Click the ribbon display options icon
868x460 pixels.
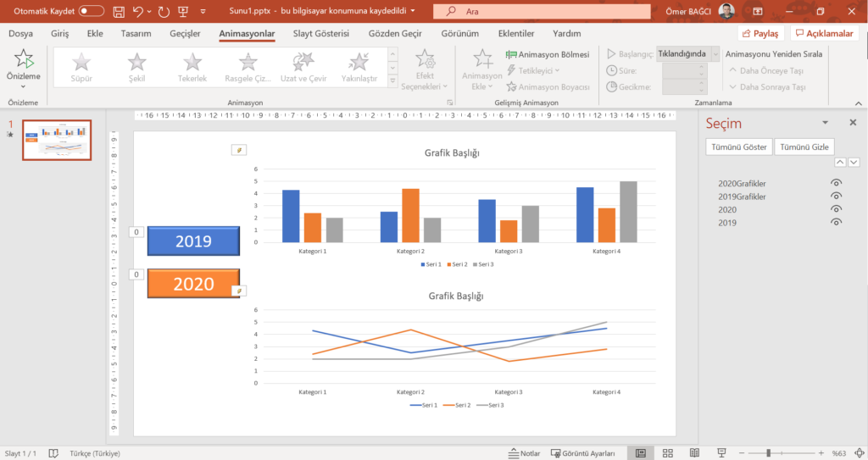coord(758,11)
